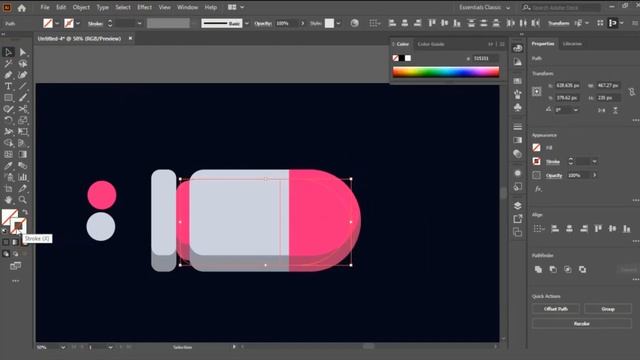Select the Eyedropper tool
640x360 pixels.
point(8,166)
